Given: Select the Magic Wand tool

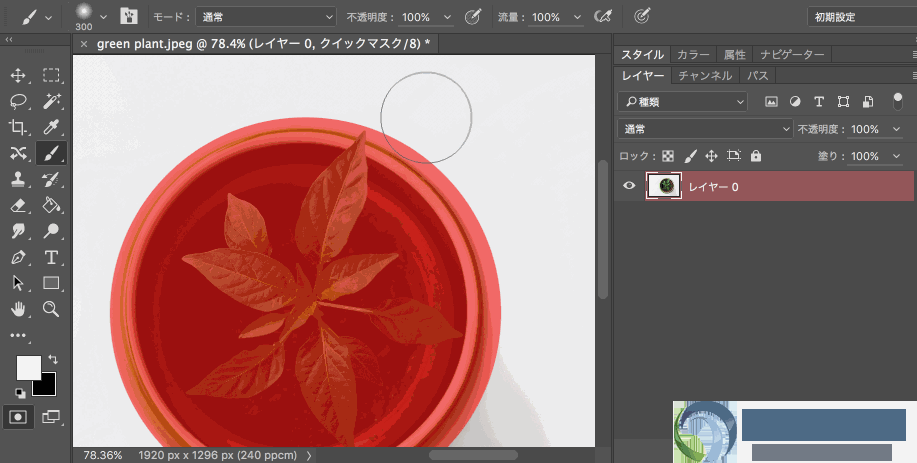Looking at the screenshot, I should pyautogui.click(x=51, y=101).
